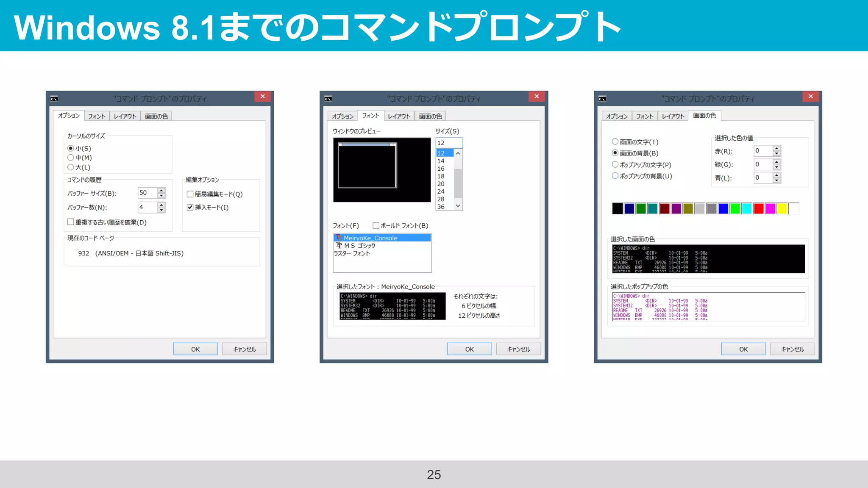
Task: Decrease バッファー数(N) with the down arrow
Action: (161, 210)
